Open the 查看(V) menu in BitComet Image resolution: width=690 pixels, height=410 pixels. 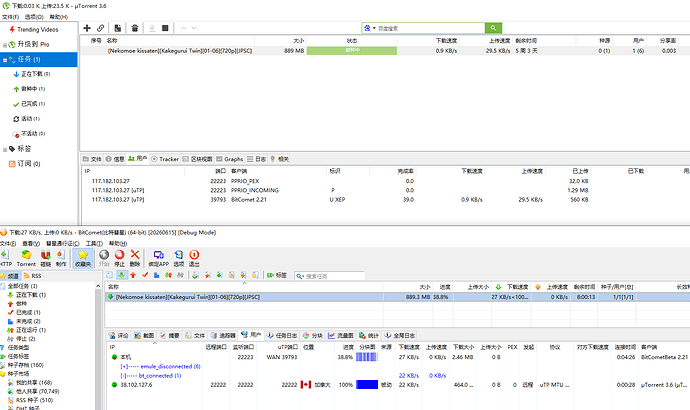coord(31,244)
